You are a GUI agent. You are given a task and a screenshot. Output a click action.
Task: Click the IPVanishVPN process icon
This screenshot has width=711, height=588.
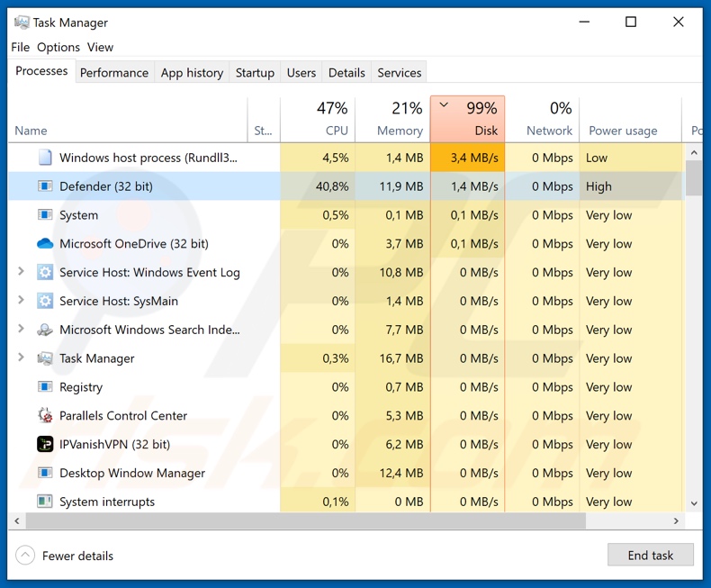[45, 444]
